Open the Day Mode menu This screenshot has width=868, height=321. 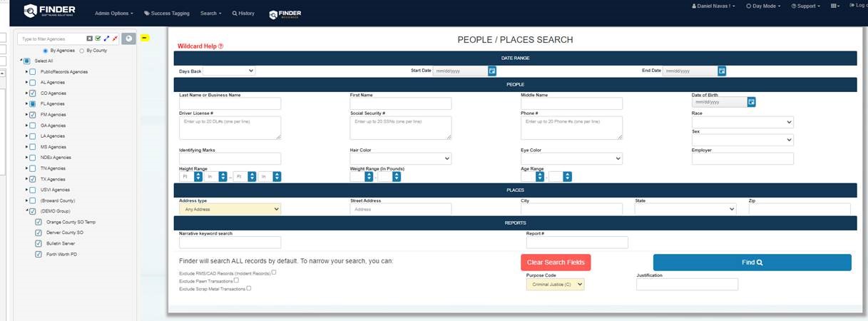[763, 6]
